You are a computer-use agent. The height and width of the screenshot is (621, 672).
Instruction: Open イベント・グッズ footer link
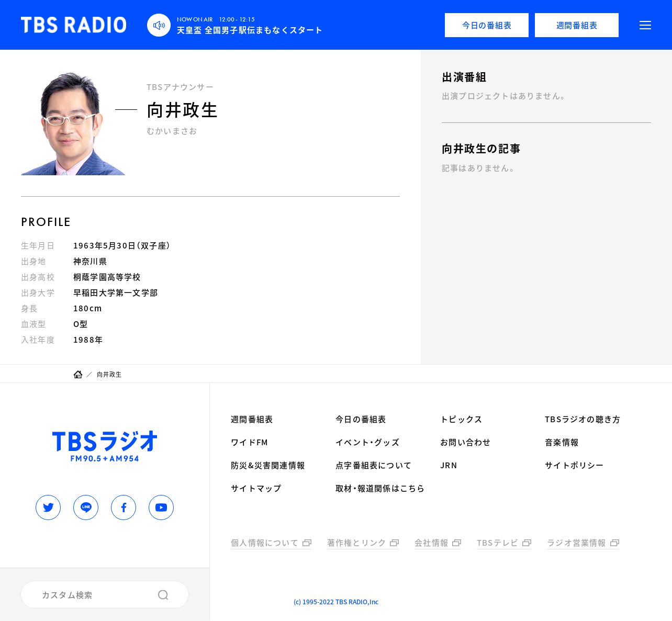tap(367, 443)
